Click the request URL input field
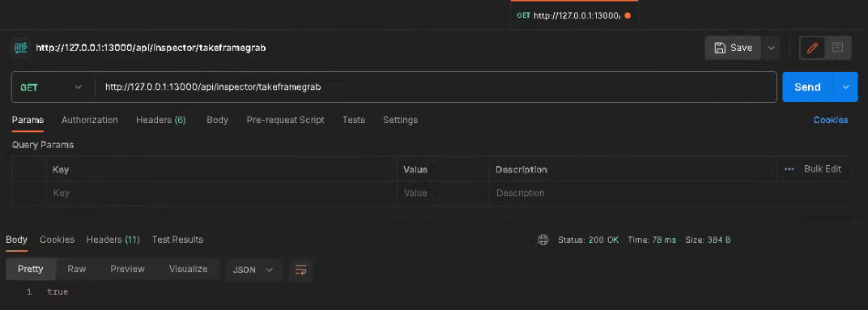The height and width of the screenshot is (310, 868). click(x=436, y=87)
